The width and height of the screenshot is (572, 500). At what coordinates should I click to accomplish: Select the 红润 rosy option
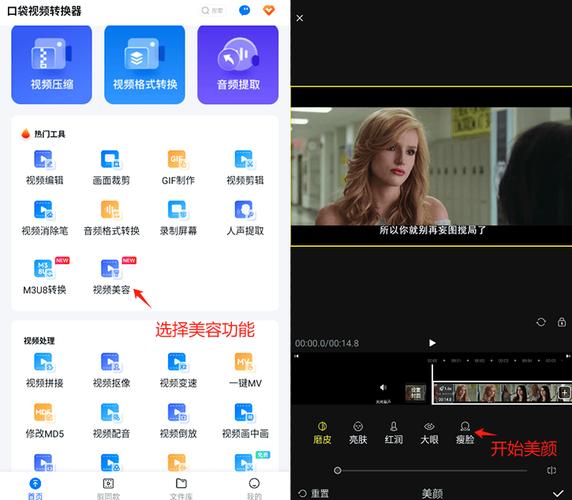394,433
